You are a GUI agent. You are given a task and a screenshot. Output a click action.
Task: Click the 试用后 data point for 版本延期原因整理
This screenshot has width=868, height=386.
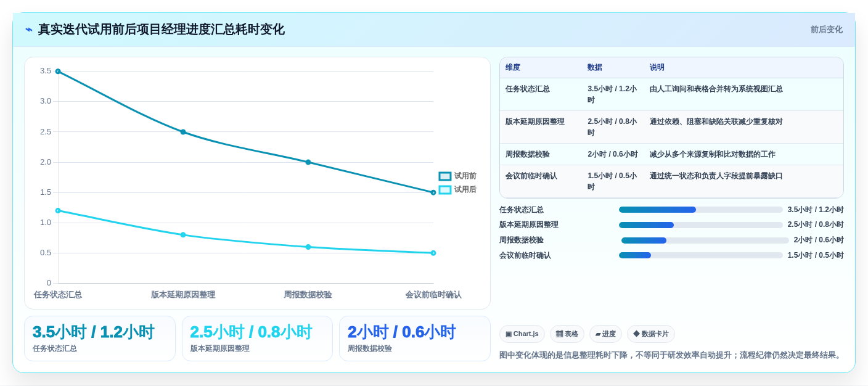coord(183,235)
